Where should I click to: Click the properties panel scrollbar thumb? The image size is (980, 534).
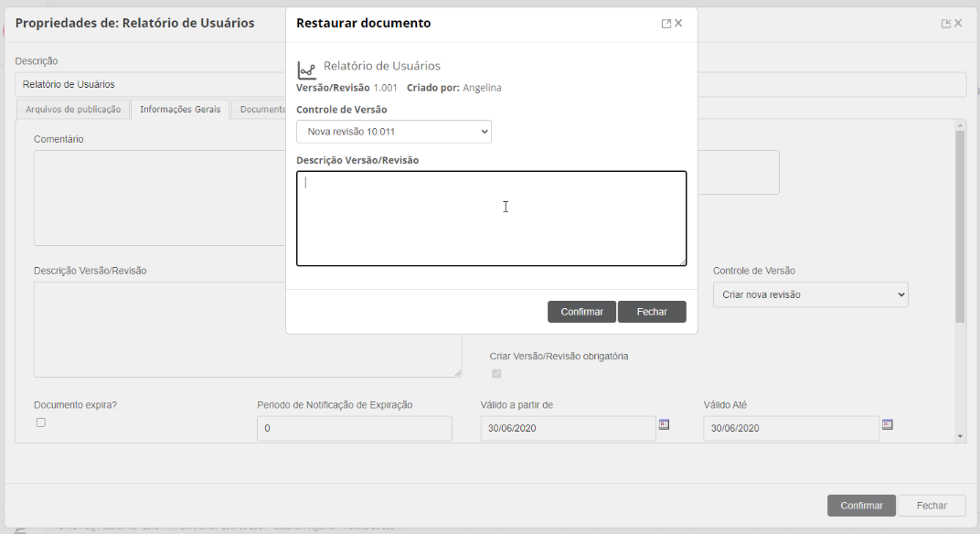click(960, 227)
